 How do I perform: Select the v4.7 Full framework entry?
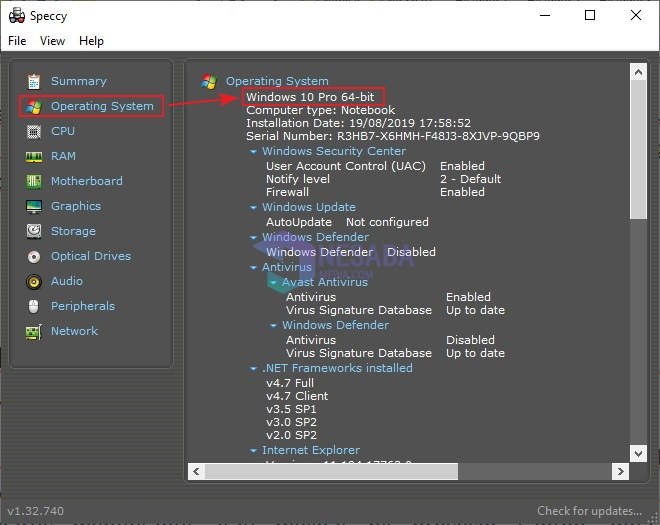pos(290,383)
